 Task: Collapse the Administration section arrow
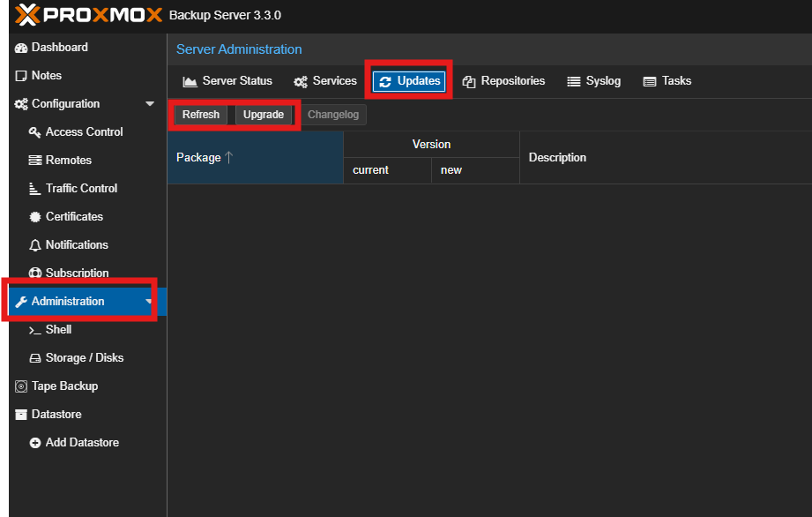point(149,301)
